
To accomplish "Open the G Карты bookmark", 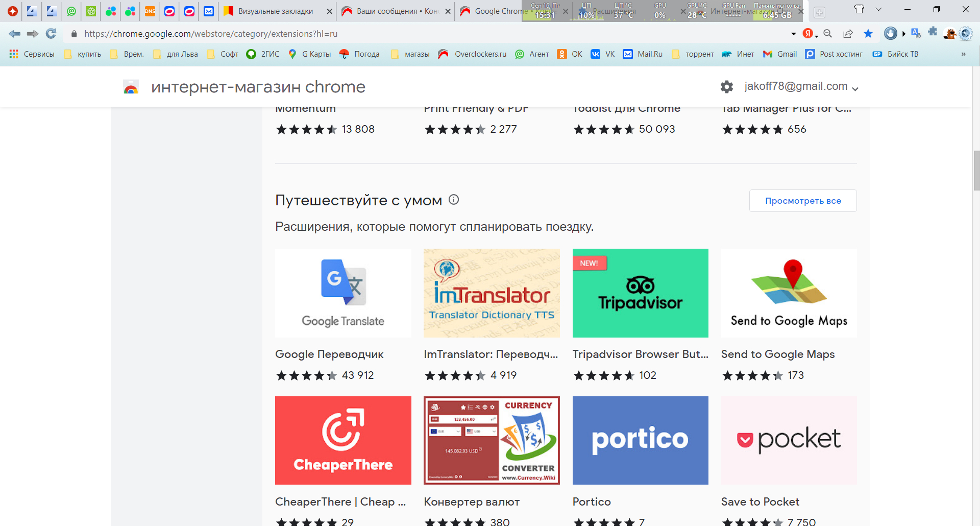I will [310, 54].
